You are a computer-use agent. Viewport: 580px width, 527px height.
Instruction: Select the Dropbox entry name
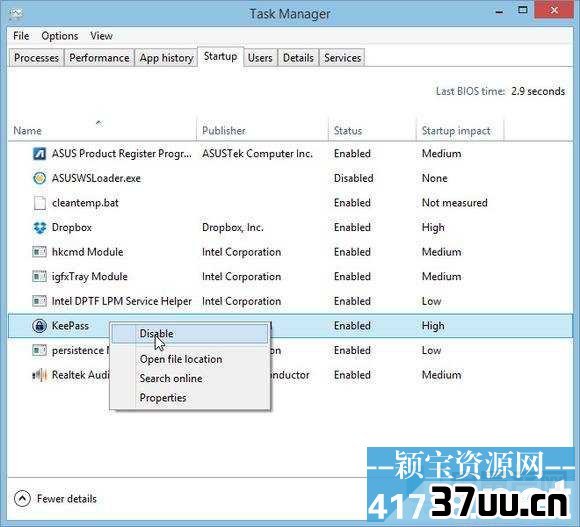[72, 227]
